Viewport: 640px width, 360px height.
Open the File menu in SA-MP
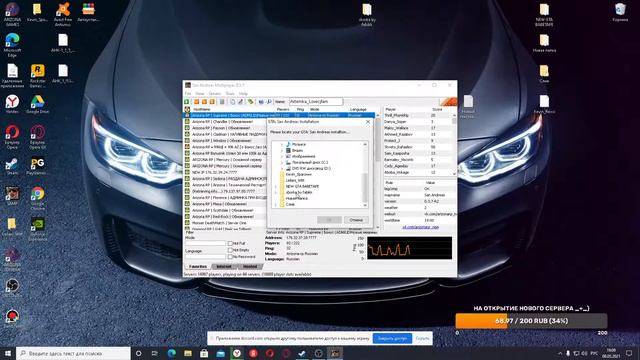point(188,93)
